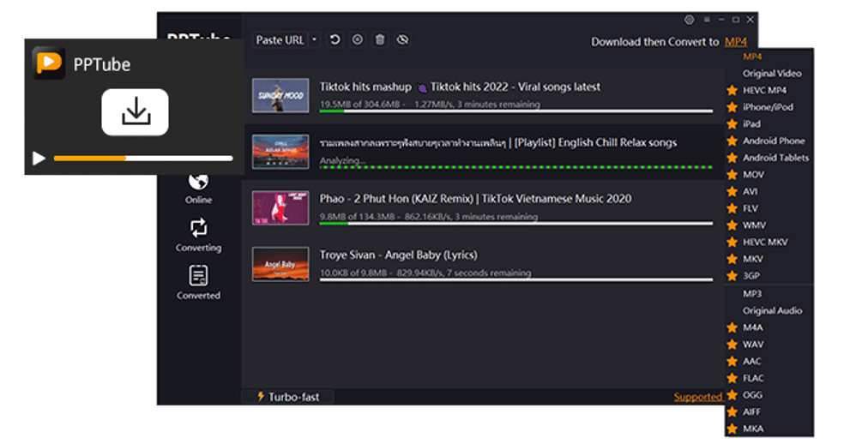Choose Original Video format
This screenshot has height=444, width=868.
coord(772,74)
